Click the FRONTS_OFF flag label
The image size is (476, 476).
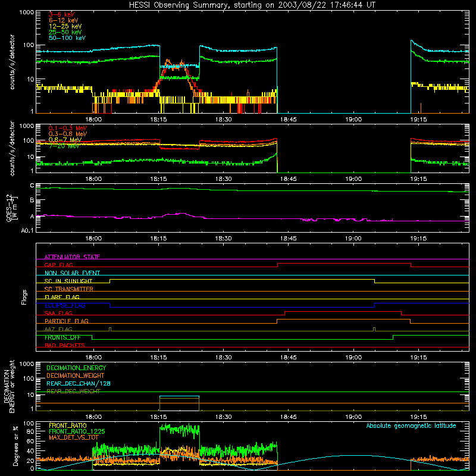tap(62, 337)
